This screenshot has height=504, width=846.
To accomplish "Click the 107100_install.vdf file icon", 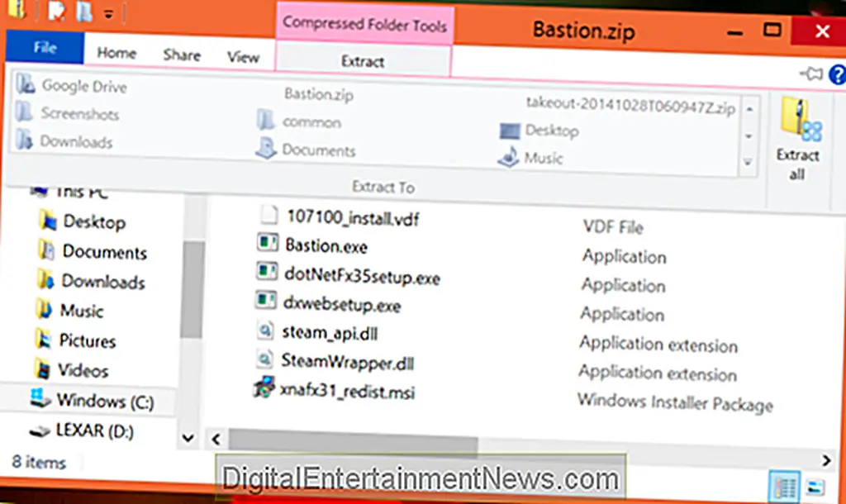I will 269,214.
